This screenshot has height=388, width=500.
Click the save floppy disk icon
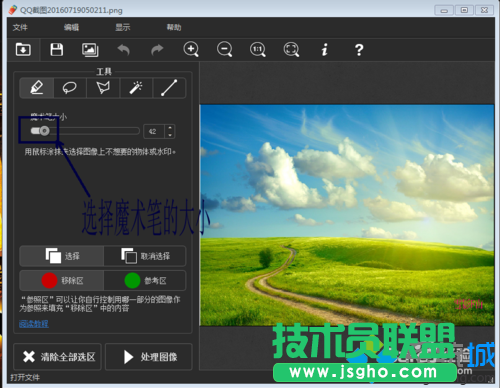57,50
